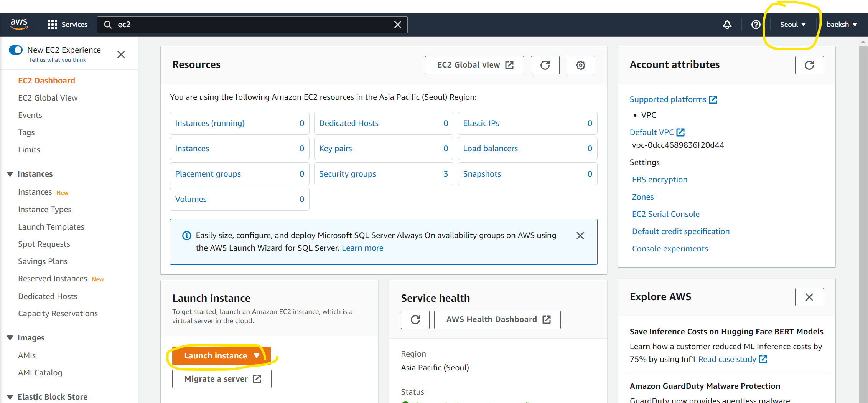
Task: Collapse the Elastic Block Store section
Action: [10, 397]
